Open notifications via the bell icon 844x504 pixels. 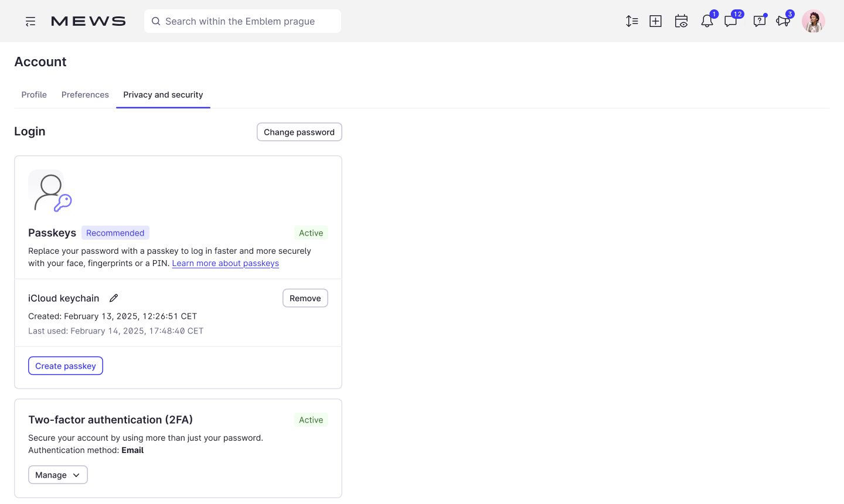[x=707, y=21]
